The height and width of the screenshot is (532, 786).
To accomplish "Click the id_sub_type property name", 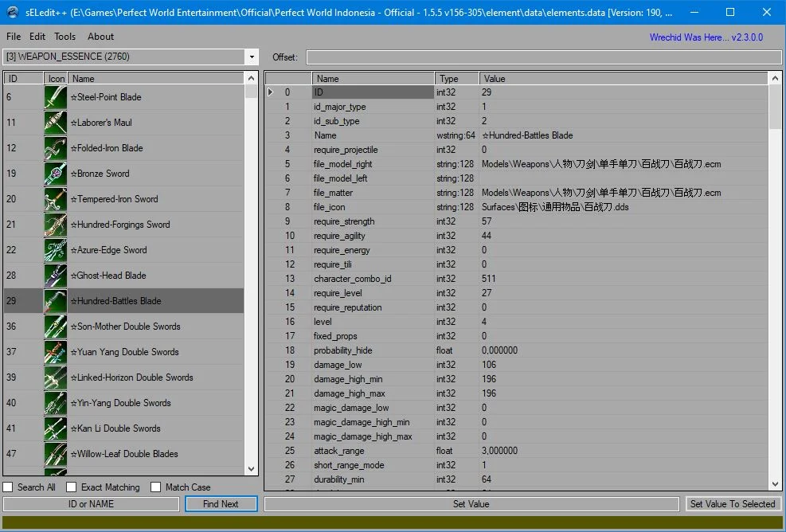I will click(x=336, y=121).
